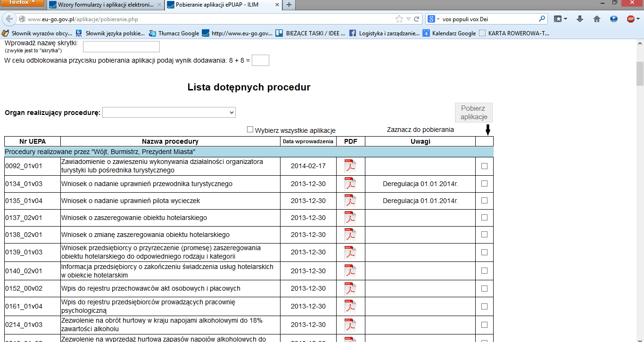Open the bookmarks list toolbar button
The width and height of the screenshot is (644, 342).
[x=560, y=19]
